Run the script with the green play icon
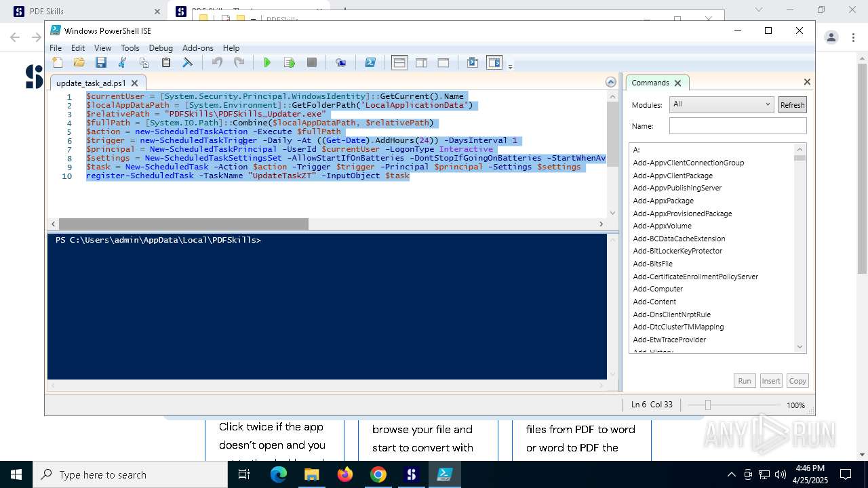 (267, 63)
